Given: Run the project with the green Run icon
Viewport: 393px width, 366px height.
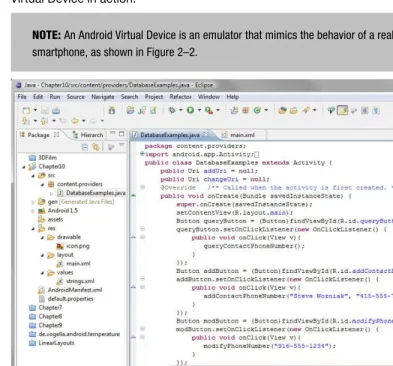Looking at the screenshot, I should point(190,110).
